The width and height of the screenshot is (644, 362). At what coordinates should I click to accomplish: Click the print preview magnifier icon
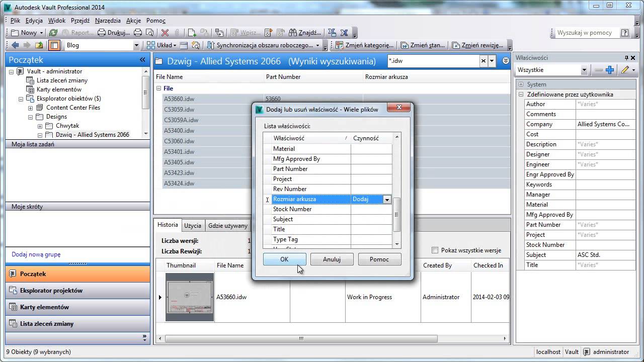pos(149,33)
